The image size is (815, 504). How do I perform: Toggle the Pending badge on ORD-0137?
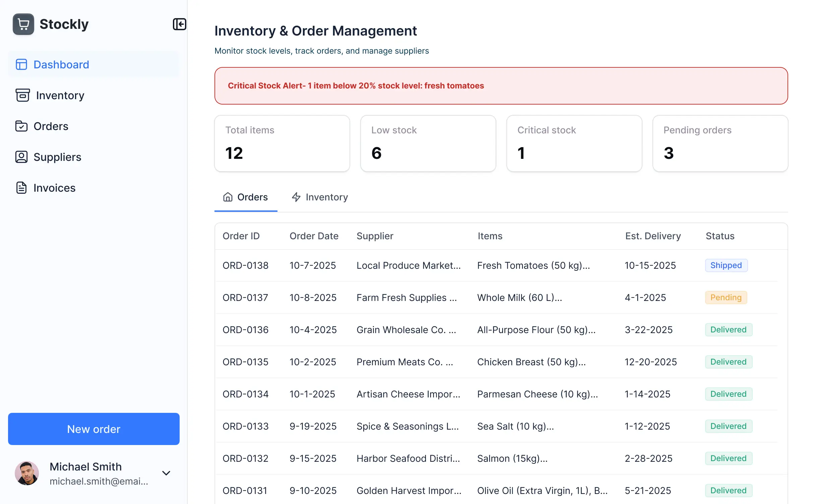coord(726,297)
